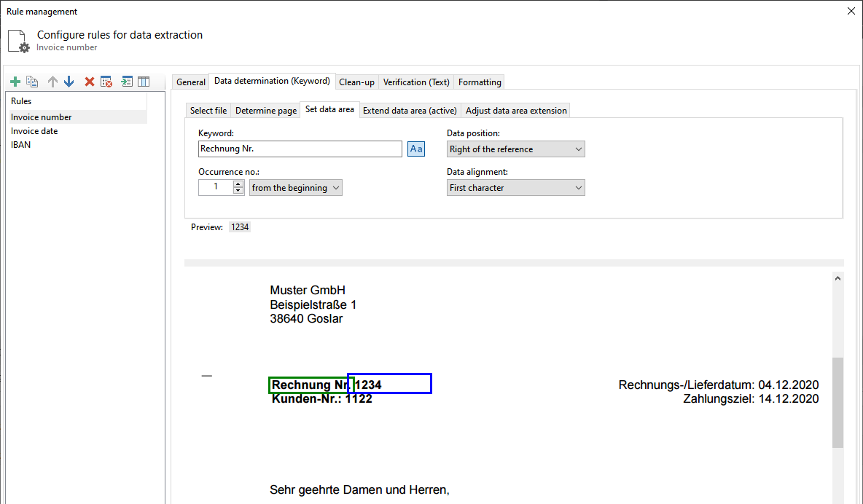Duplicate the selected rule using the copy icon
863x504 pixels.
[32, 82]
